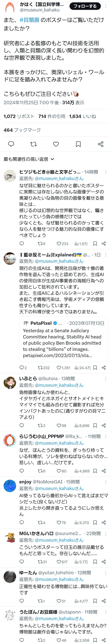Open more options menu on いぶとら's reply
112x644 pixels.
[x=106, y=378]
